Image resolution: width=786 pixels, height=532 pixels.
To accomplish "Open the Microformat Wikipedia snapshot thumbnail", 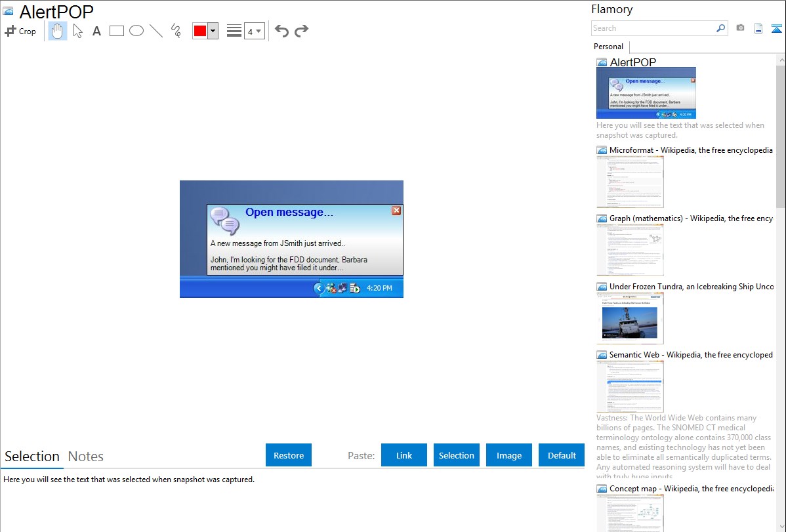I will click(x=630, y=182).
